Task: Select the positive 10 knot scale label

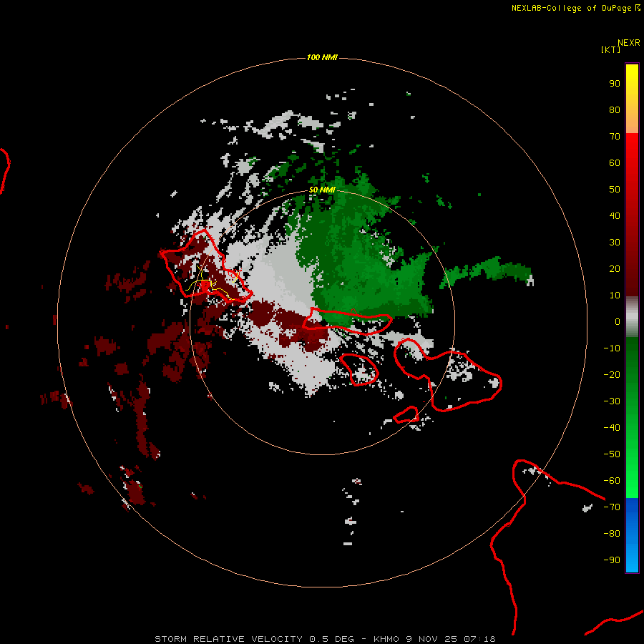Action: pyautogui.click(x=615, y=296)
